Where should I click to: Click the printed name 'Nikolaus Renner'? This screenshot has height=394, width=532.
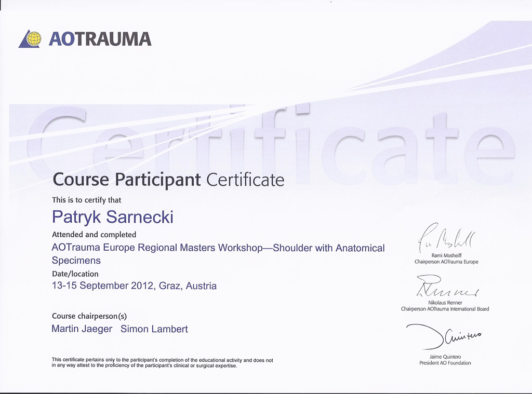(x=445, y=303)
